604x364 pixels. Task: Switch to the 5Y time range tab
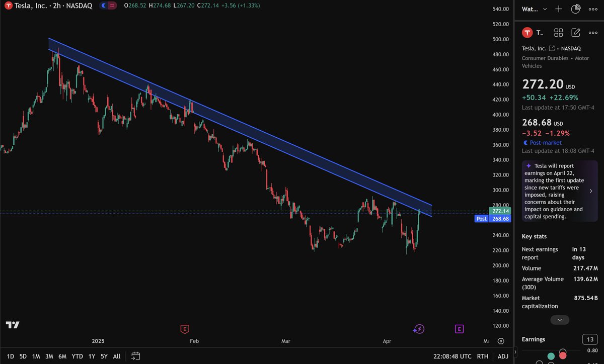tap(104, 356)
